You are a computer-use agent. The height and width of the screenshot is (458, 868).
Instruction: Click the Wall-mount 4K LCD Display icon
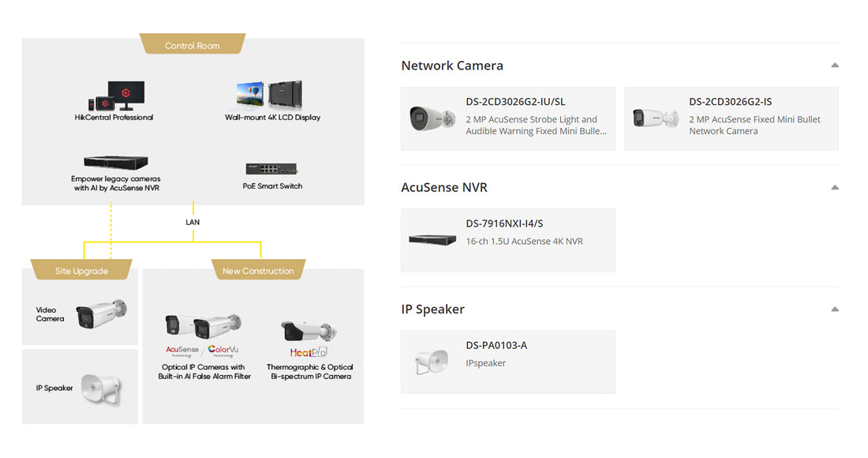click(269, 95)
